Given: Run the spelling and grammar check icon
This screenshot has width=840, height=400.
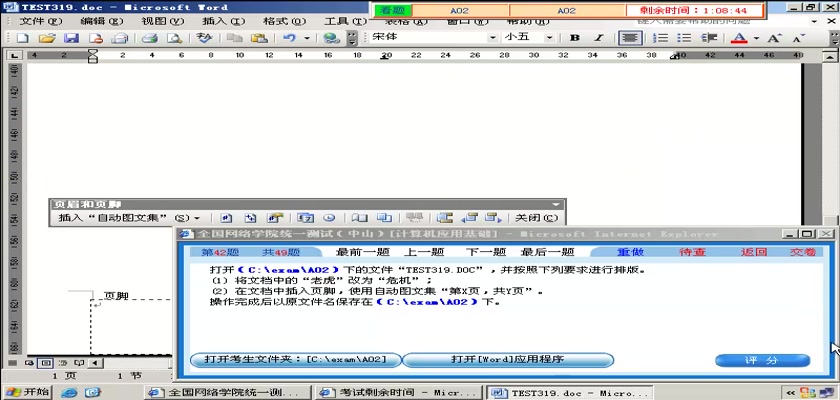Looking at the screenshot, I should 204,38.
